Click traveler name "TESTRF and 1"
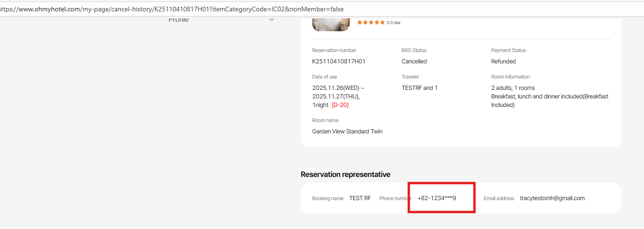The height and width of the screenshot is (229, 644). [x=419, y=88]
